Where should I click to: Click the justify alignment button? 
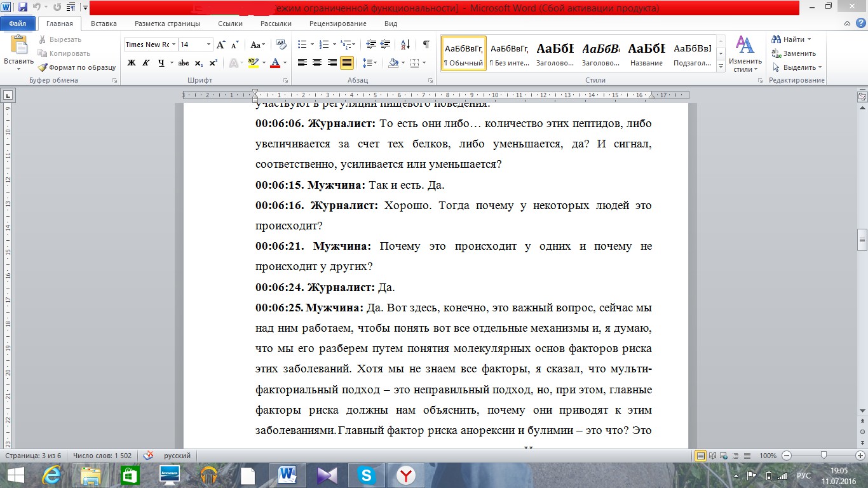tap(347, 63)
